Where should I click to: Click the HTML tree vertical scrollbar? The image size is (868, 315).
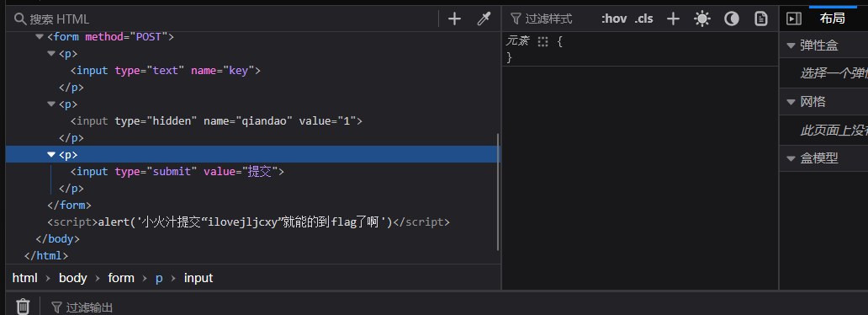(498, 192)
